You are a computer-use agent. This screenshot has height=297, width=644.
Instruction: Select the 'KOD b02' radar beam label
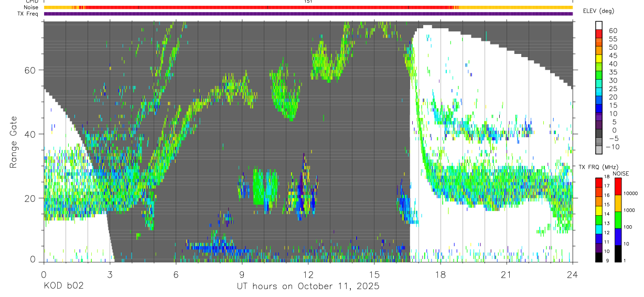point(63,287)
